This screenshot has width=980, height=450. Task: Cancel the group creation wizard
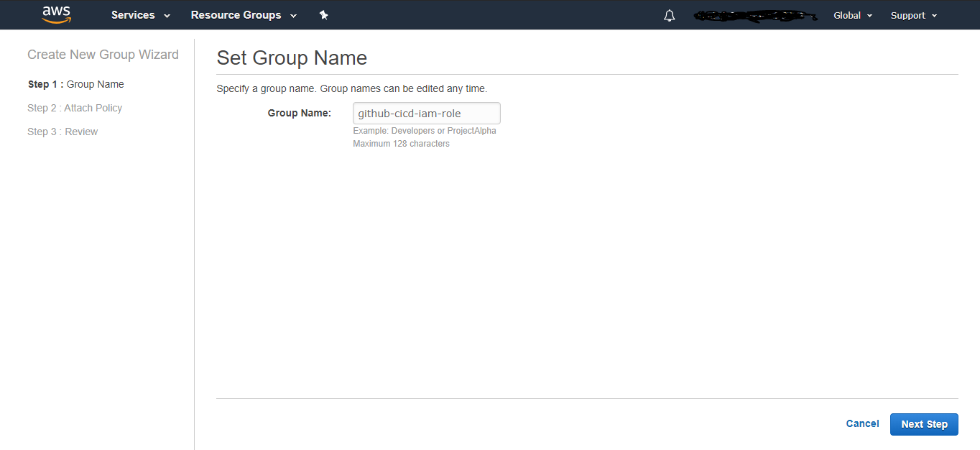862,423
